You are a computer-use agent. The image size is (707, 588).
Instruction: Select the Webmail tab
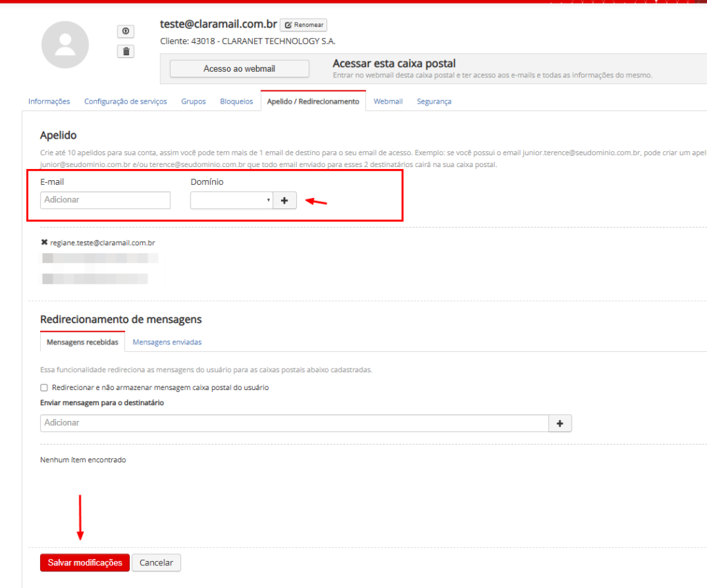388,101
